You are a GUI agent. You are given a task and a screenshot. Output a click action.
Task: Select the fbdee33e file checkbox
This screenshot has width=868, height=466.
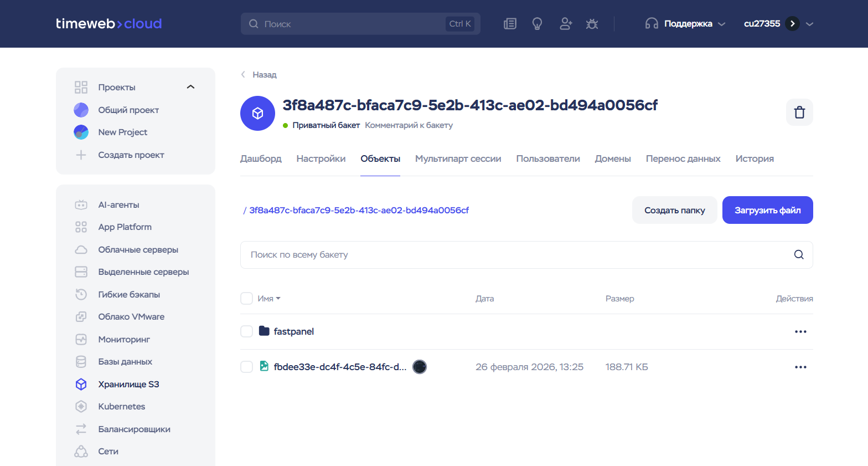pos(247,367)
